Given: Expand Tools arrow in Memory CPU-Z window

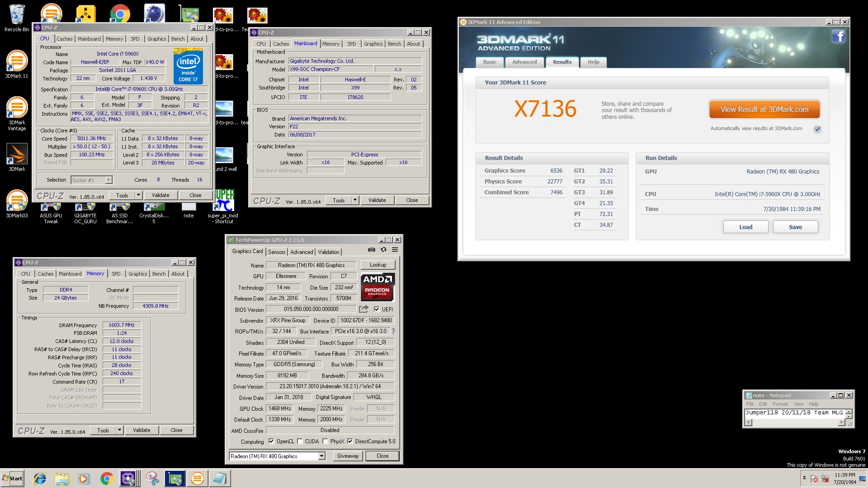Looking at the screenshot, I should coord(119,430).
